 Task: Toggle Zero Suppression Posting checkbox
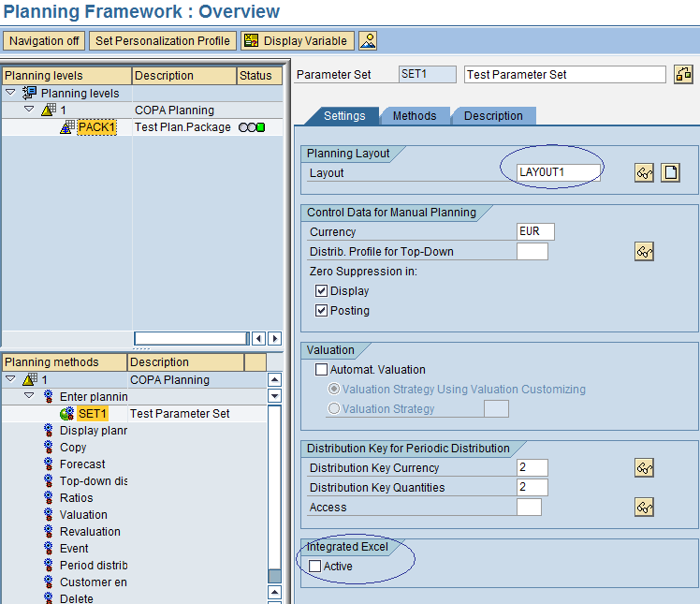(321, 311)
